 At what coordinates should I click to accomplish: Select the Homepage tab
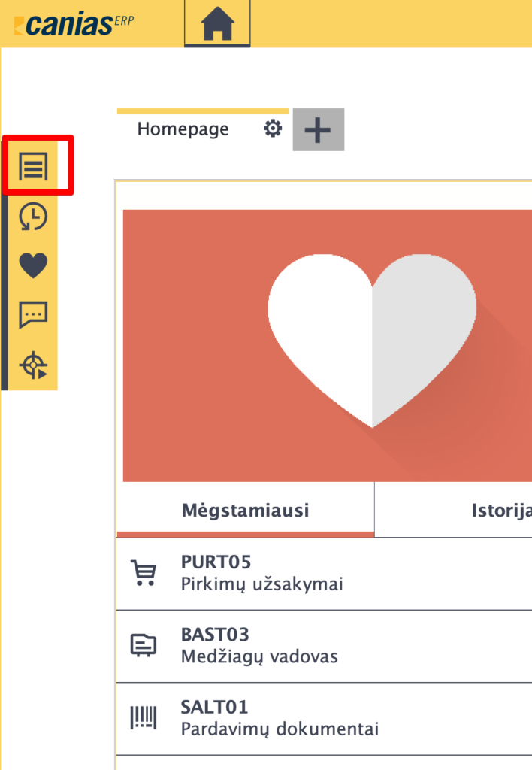tap(183, 129)
